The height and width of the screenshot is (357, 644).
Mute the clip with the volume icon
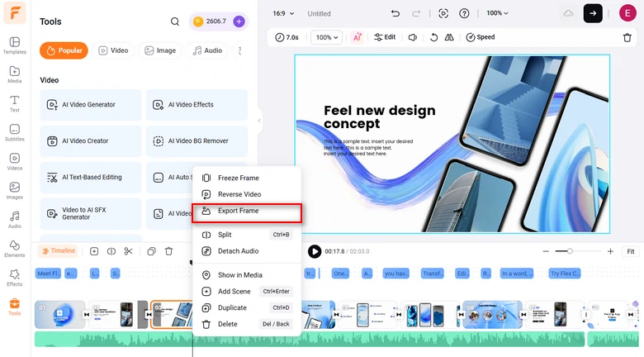coord(412,37)
